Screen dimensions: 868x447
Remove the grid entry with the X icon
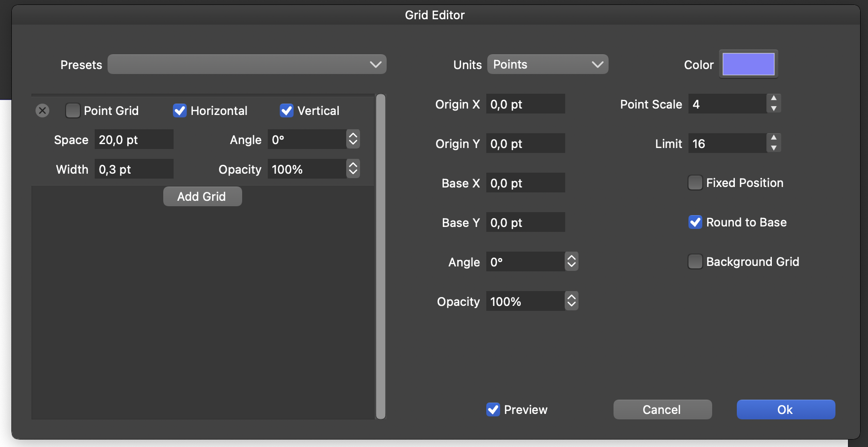click(42, 111)
